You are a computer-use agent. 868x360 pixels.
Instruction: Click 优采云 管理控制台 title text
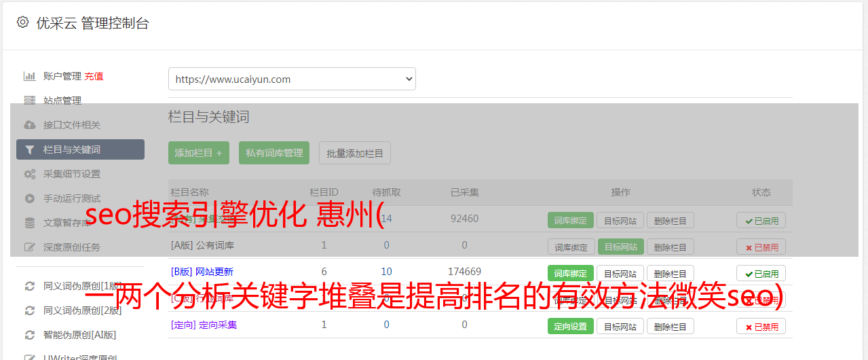coord(93,23)
